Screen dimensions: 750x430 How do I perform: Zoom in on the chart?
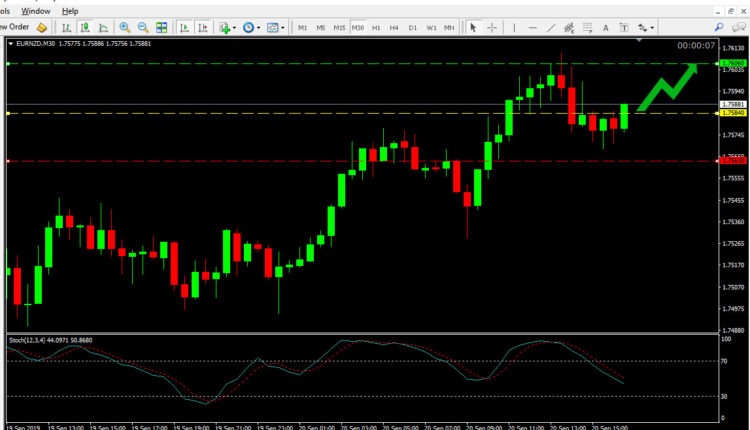click(125, 28)
